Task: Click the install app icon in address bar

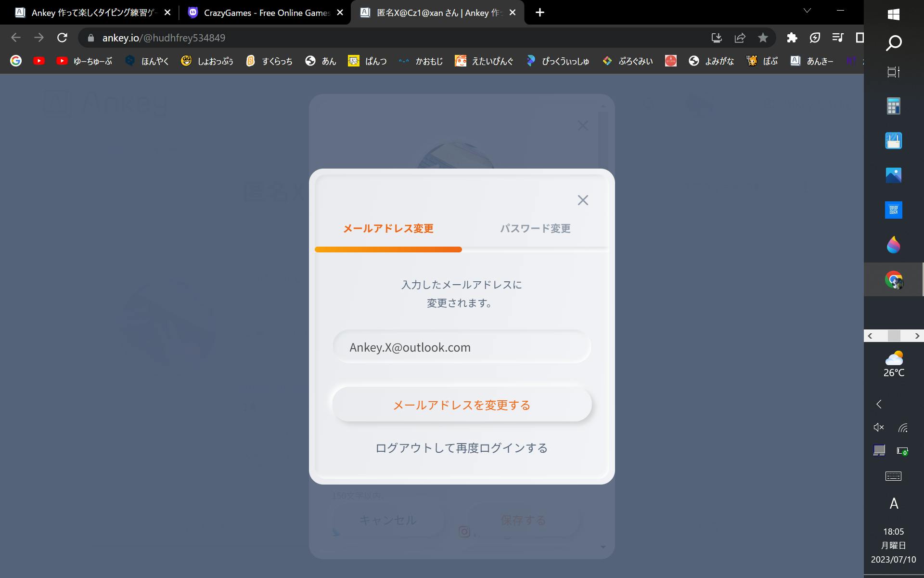Action: (717, 38)
